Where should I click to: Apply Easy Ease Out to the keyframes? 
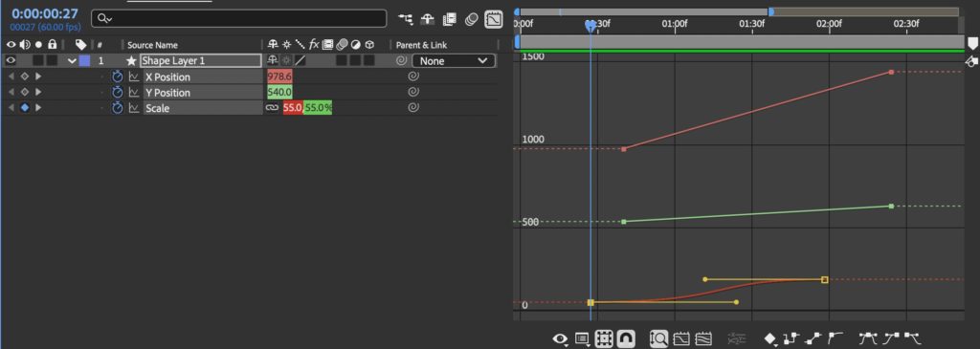(x=912, y=338)
